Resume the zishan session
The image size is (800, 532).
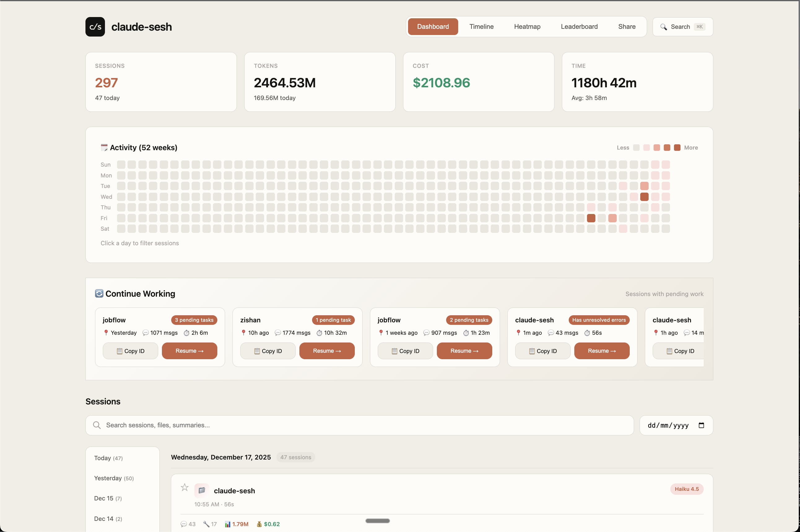point(327,351)
